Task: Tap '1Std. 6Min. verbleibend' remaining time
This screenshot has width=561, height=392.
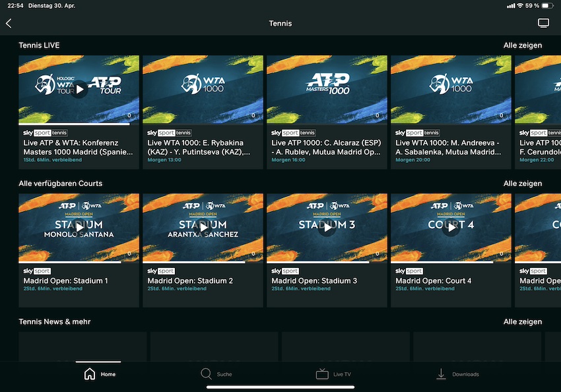Action: pyautogui.click(x=53, y=160)
